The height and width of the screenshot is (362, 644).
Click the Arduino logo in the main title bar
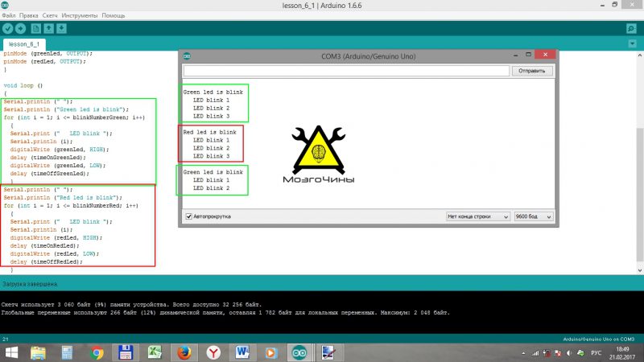point(5,6)
